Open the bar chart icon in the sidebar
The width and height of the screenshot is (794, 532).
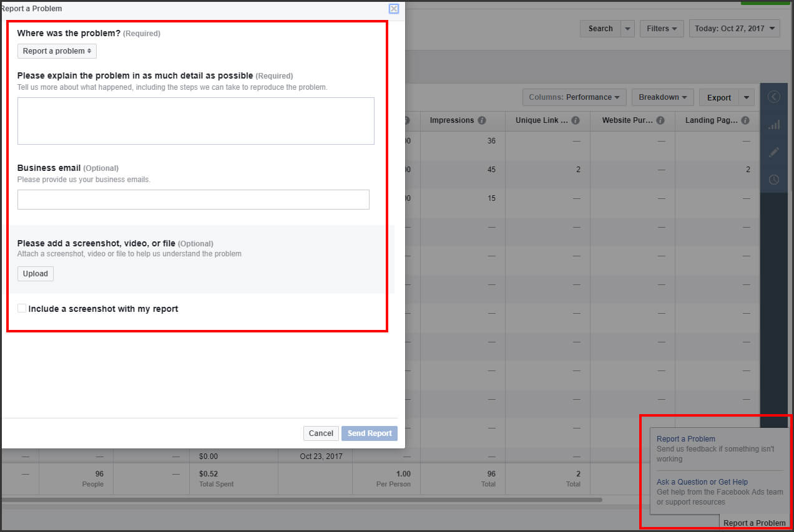pos(774,125)
